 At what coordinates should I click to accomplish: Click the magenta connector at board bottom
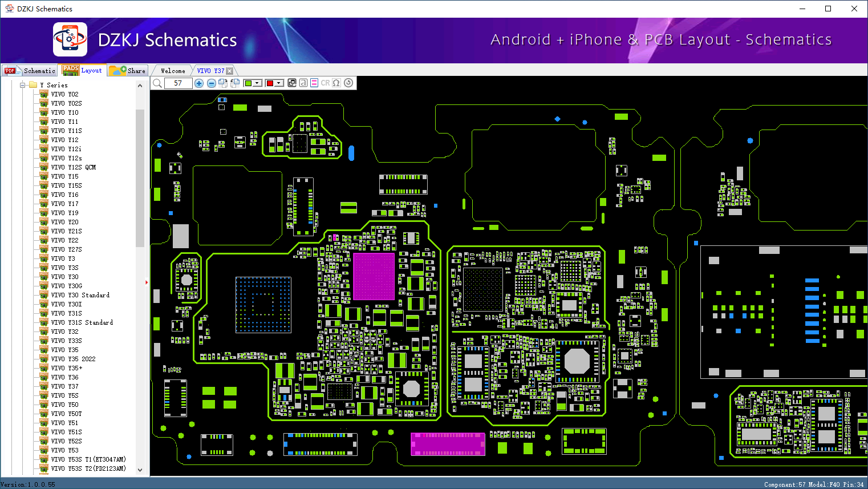coord(448,444)
